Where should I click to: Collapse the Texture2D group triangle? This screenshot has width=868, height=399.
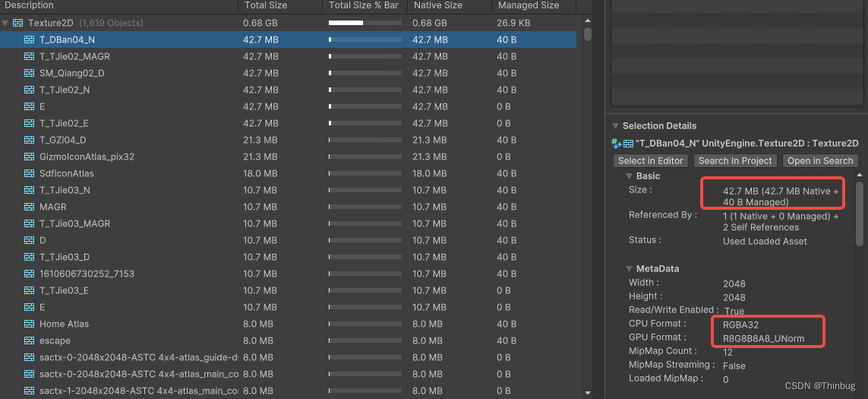tap(5, 24)
